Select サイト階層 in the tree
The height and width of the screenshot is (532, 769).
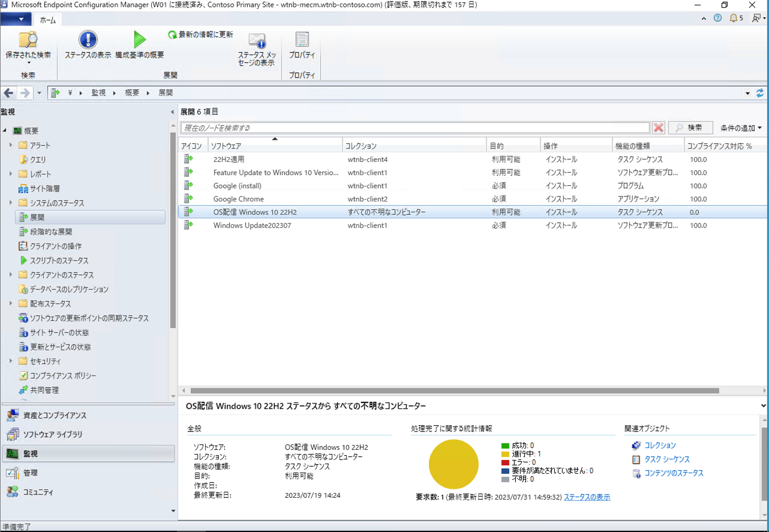click(x=45, y=189)
